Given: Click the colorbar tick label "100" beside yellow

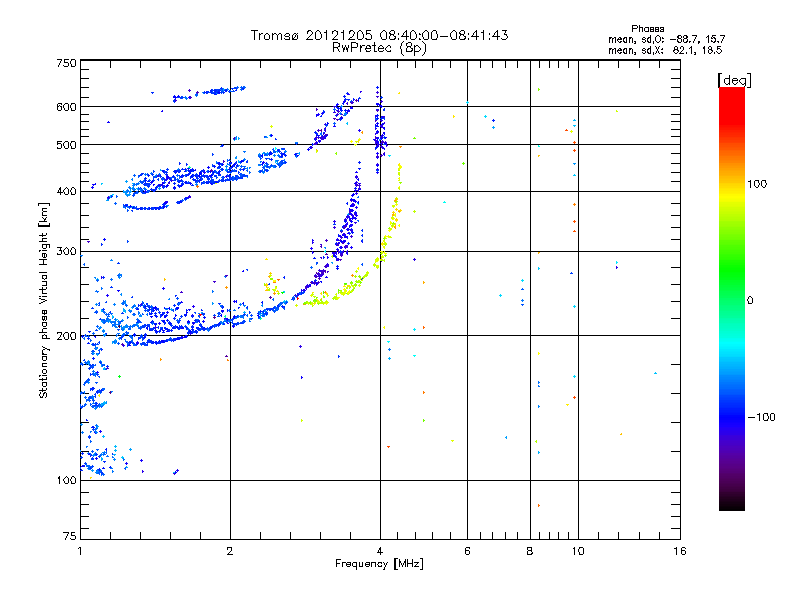Looking at the screenshot, I should [757, 184].
